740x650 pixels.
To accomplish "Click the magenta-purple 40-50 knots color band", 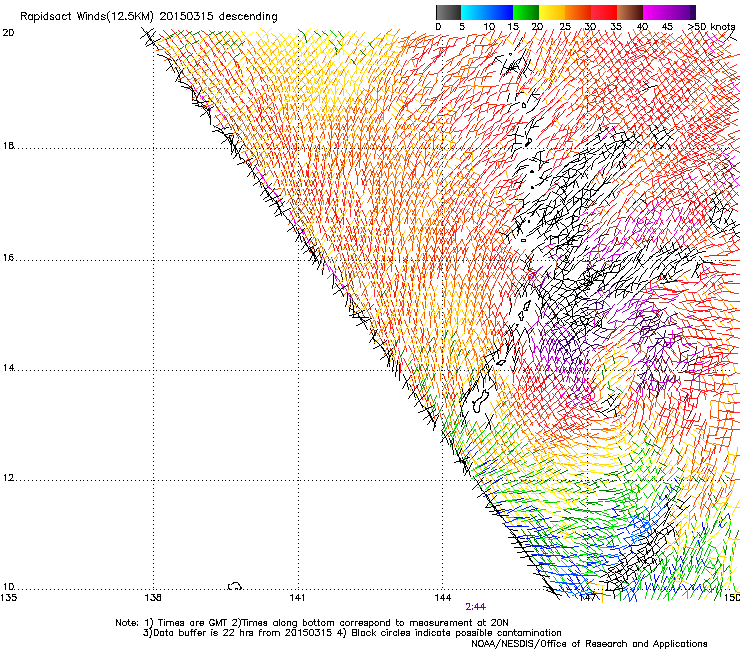I will (669, 12).
